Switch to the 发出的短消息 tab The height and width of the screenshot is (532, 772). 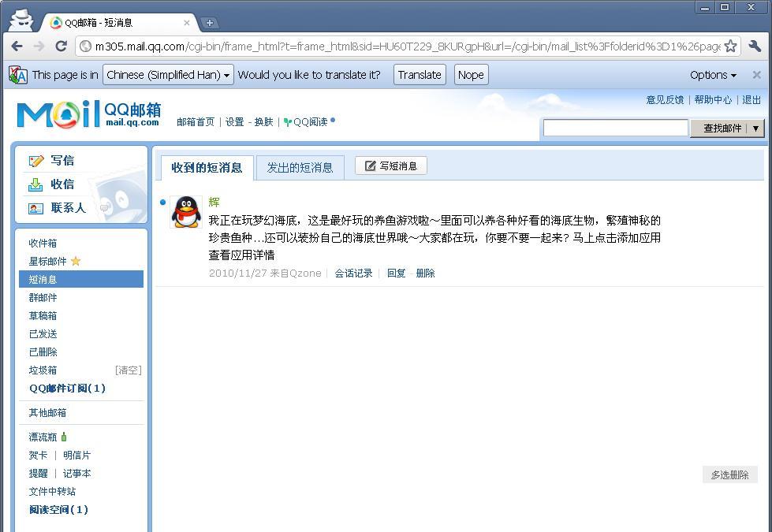tap(300, 167)
